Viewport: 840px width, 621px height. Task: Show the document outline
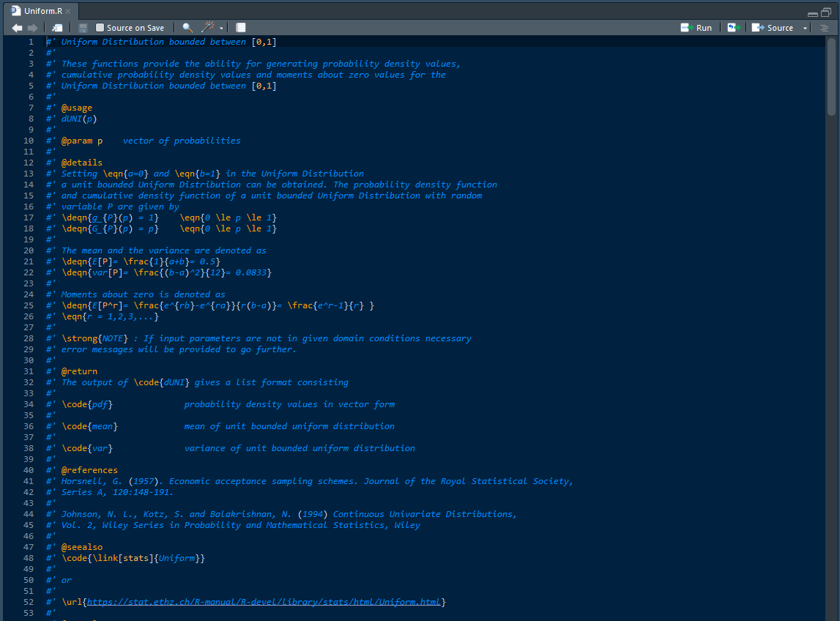point(824,28)
